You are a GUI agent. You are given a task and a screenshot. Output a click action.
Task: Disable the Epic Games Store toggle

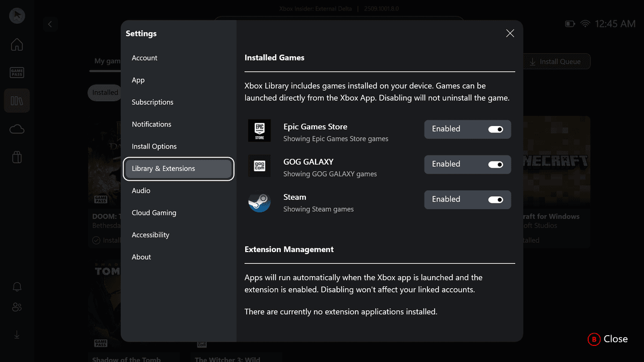(x=495, y=129)
